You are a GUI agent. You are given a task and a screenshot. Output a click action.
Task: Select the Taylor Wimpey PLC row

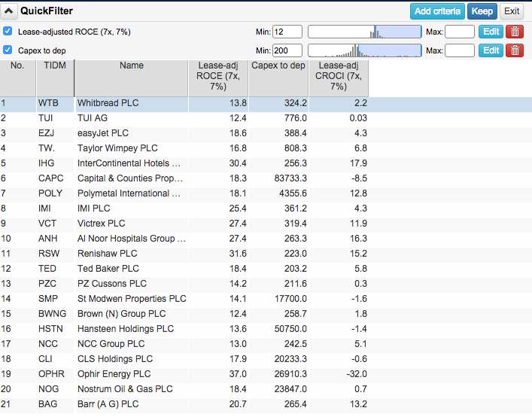266,148
